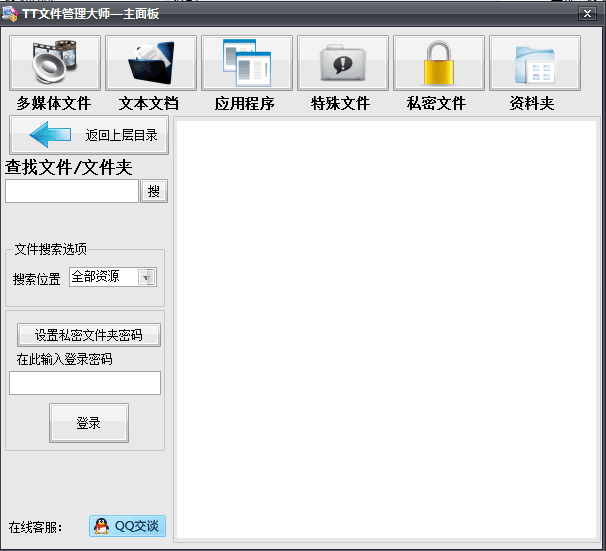The width and height of the screenshot is (606, 551).
Task: Click the 在线客服 label text
Action: pyautogui.click(x=35, y=527)
